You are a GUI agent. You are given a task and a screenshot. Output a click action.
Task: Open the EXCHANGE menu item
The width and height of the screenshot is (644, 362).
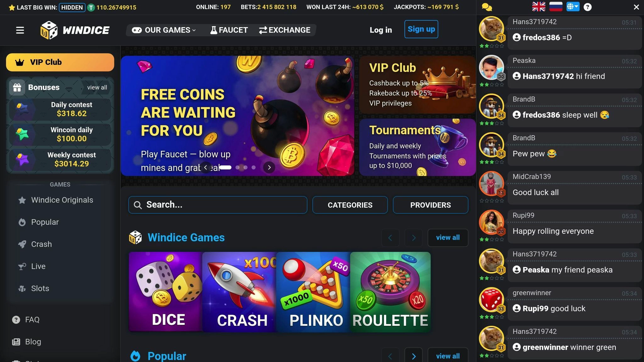(285, 30)
